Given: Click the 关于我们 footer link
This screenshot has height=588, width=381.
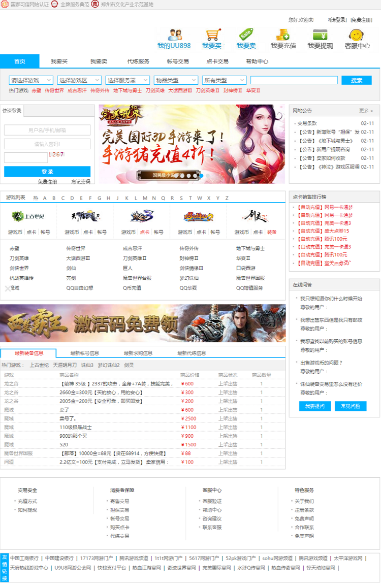Looking at the screenshot, I should (304, 501).
